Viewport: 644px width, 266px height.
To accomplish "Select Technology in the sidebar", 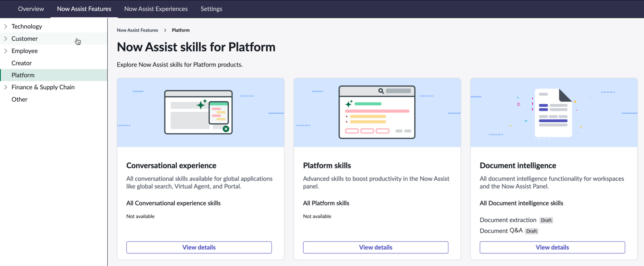I will (27, 26).
